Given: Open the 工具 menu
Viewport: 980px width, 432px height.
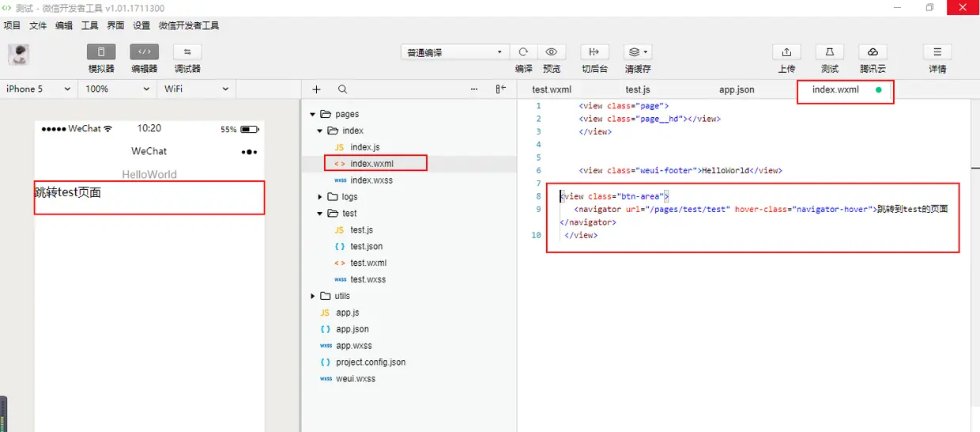Looking at the screenshot, I should (90, 25).
